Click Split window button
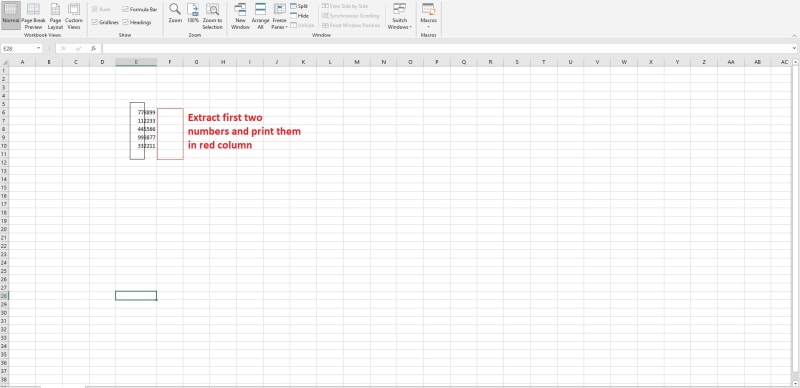 [299, 6]
